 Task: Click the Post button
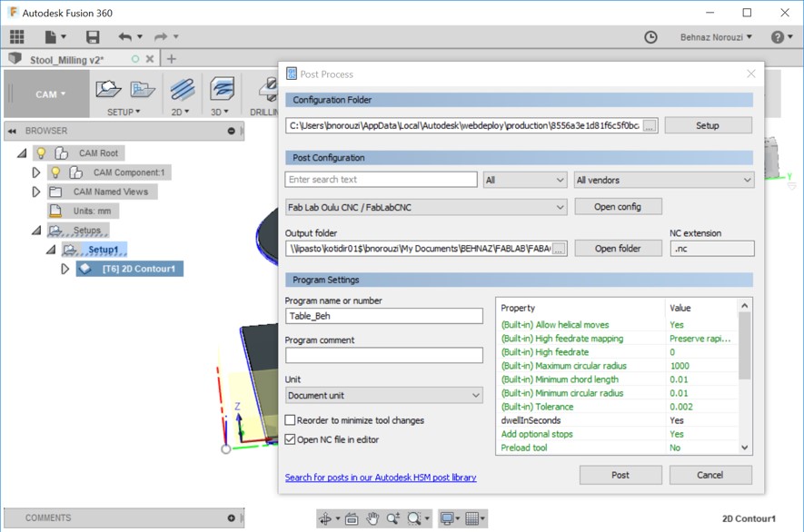(620, 475)
